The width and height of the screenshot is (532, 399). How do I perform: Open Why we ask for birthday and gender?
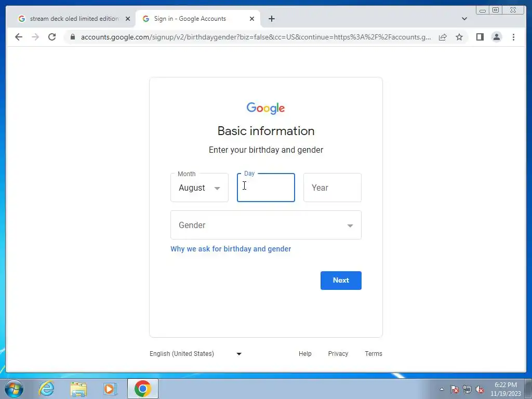tap(231, 249)
